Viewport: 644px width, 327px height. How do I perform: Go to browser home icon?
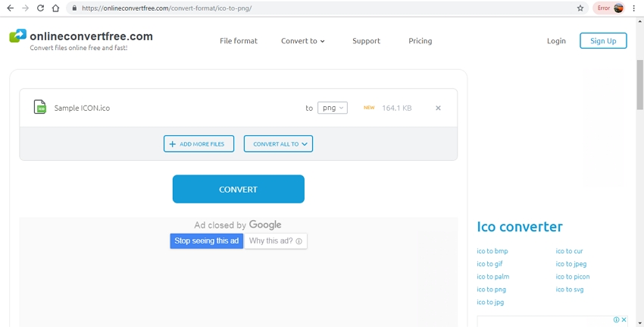click(55, 8)
